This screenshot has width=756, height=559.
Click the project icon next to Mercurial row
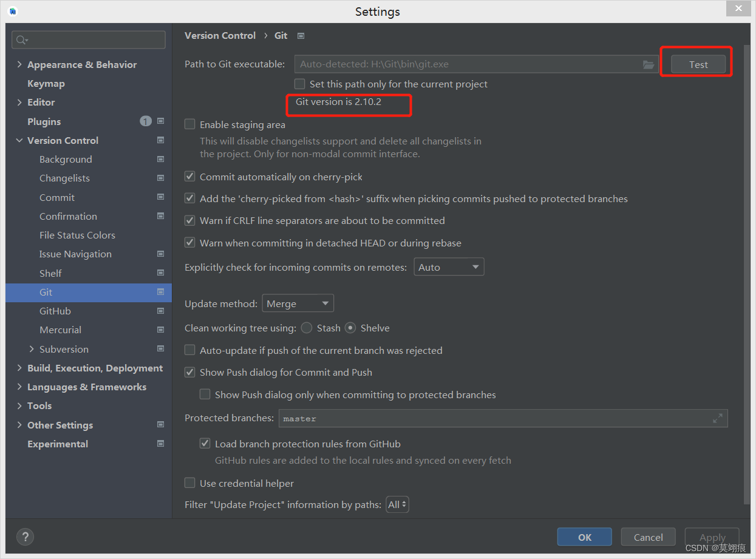click(160, 330)
